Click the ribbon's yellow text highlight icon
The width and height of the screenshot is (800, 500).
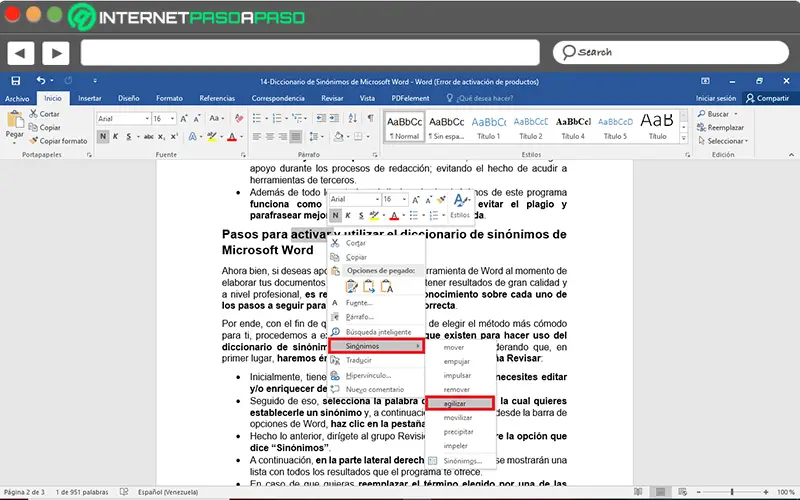[x=214, y=135]
